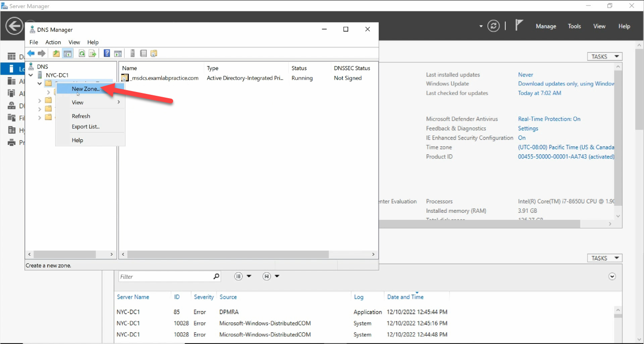Viewport: 644px width, 344px height.
Task: Click the Feedback & Diagnostics 'Settings' link
Action: coord(528,128)
